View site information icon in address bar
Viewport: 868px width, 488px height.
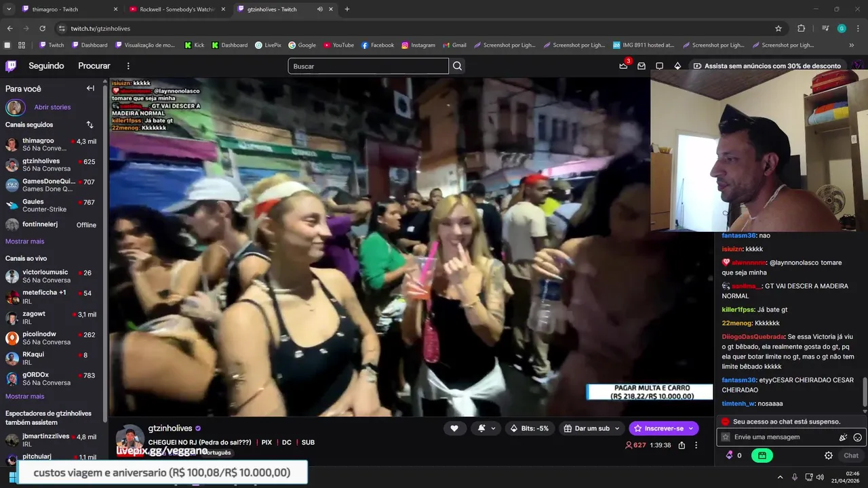(62, 28)
